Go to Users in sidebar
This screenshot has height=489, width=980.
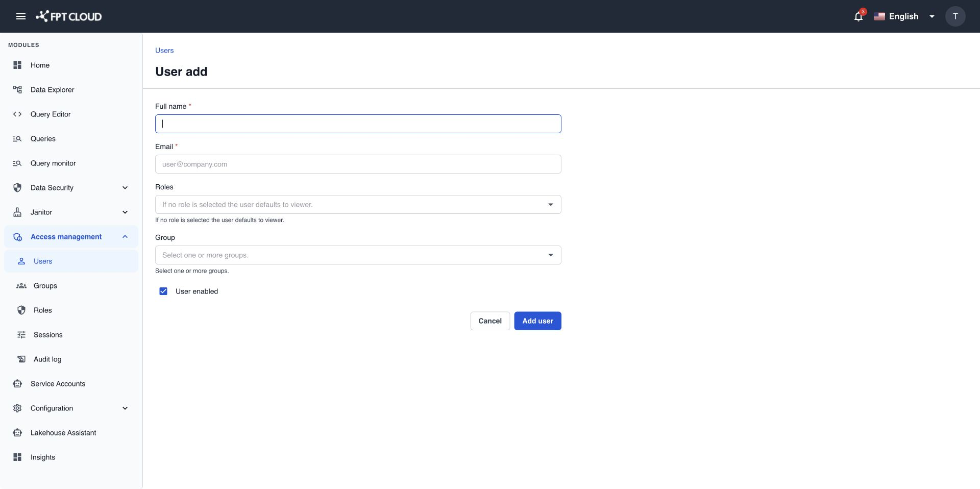coord(71,261)
